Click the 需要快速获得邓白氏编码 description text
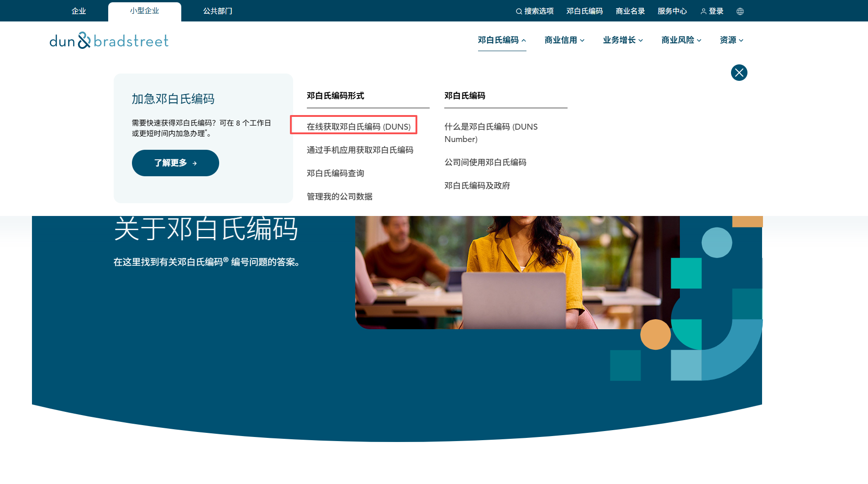Viewport: 868px width, 484px height. click(x=201, y=128)
